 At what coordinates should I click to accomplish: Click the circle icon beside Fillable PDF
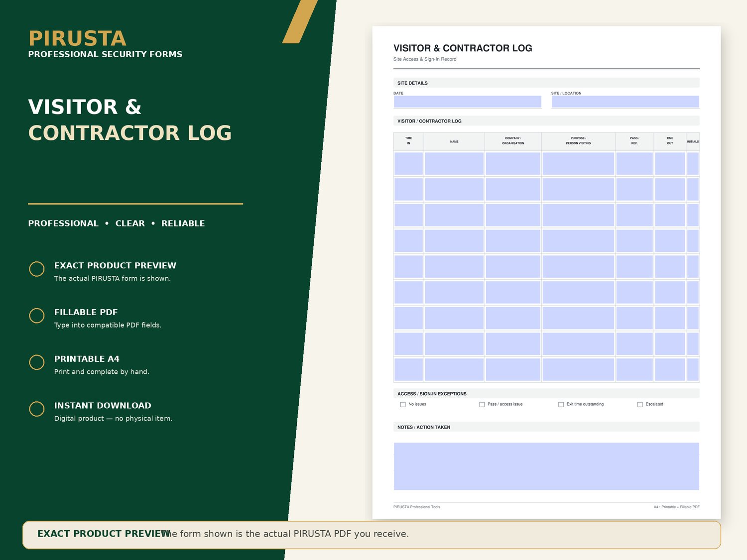pos(37,316)
